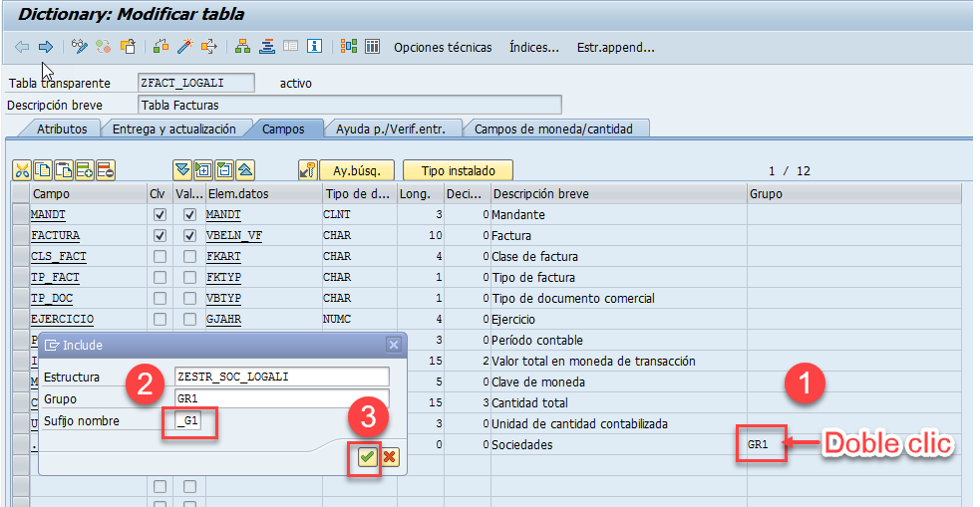The height and width of the screenshot is (507, 980).
Task: Expand the include with the plus icon
Action: click(203, 170)
